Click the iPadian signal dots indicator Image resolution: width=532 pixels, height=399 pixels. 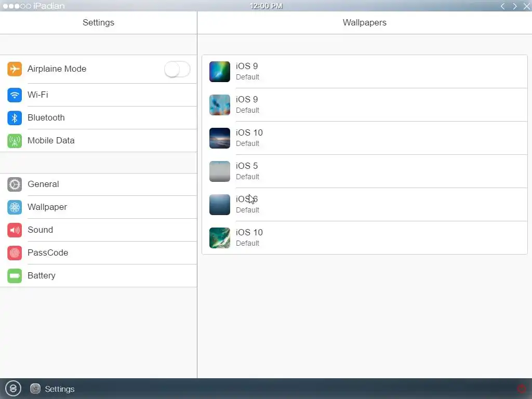(x=17, y=6)
